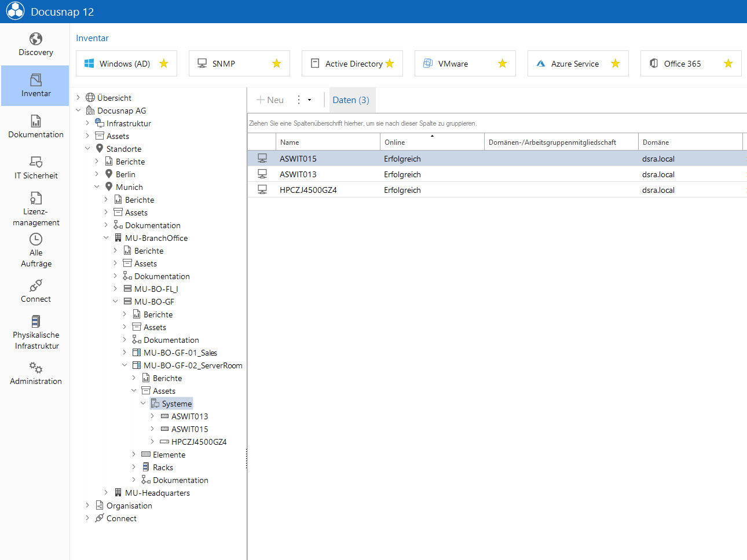The image size is (747, 560).
Task: Open the Discovery section in sidebar
Action: point(36,45)
